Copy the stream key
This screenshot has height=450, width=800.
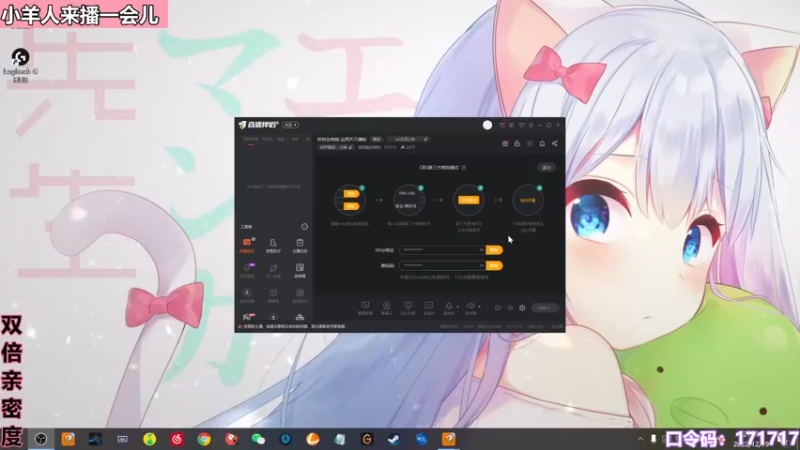[494, 266]
